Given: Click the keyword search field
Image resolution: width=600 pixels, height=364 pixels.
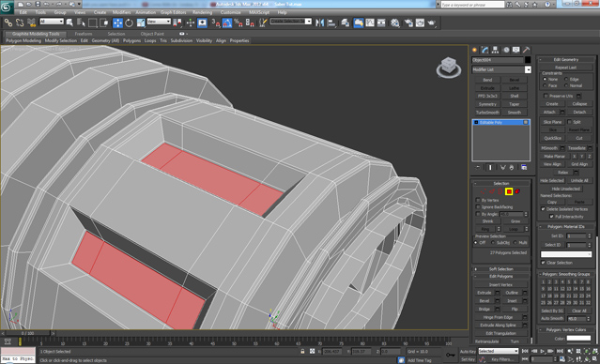Looking at the screenshot, I should coord(472,5).
